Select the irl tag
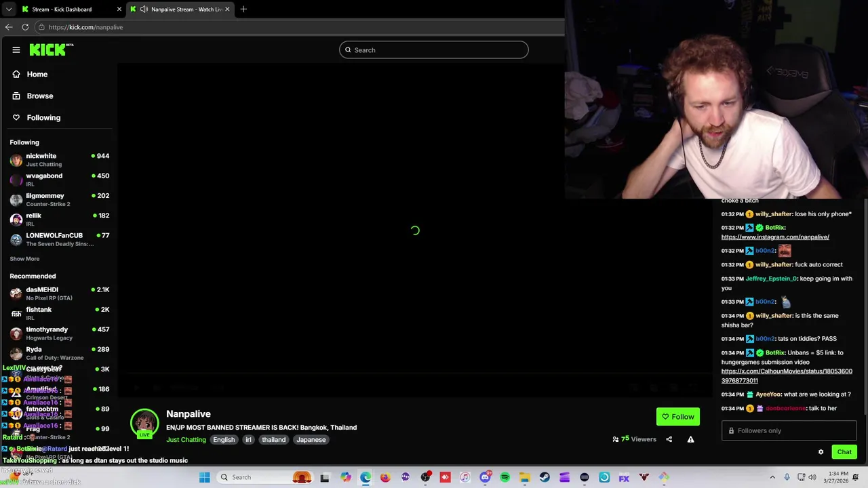Screen dimensions: 868x488 coord(248,439)
